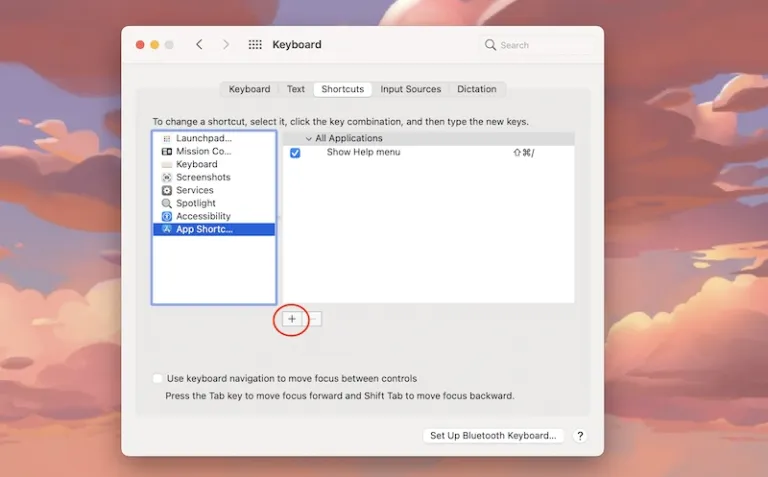Enable keyboard navigation to move focus checkbox

(x=158, y=379)
